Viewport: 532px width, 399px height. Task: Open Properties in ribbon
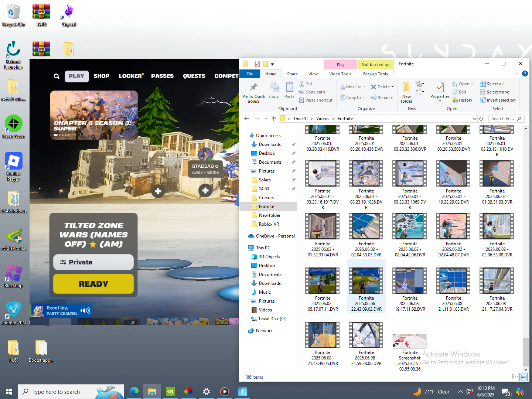(440, 92)
